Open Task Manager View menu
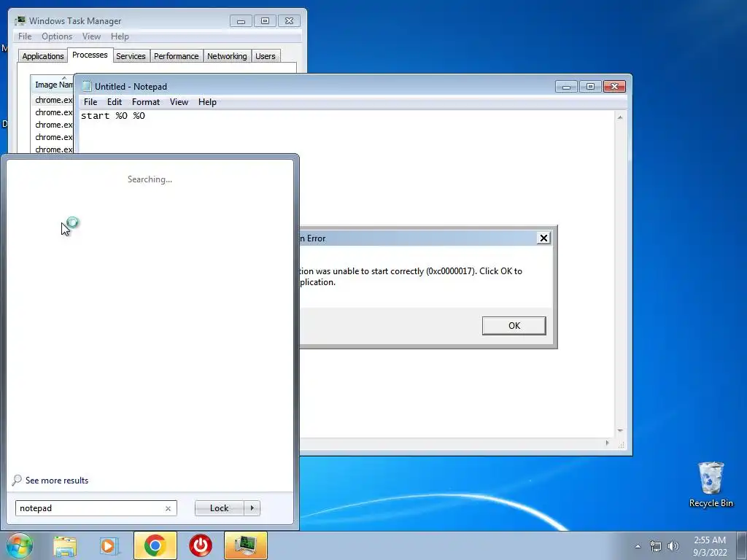Screen dimensions: 747x560 click(x=91, y=36)
